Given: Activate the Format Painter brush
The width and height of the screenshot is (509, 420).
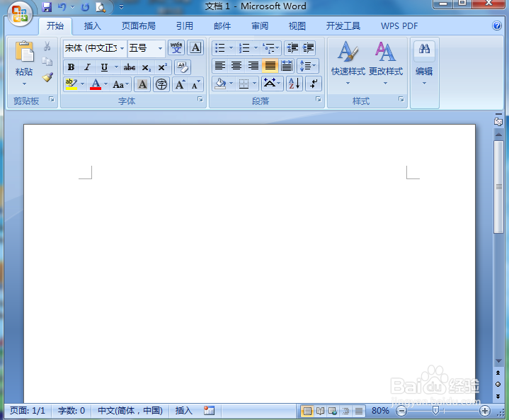Looking at the screenshot, I should pyautogui.click(x=47, y=77).
